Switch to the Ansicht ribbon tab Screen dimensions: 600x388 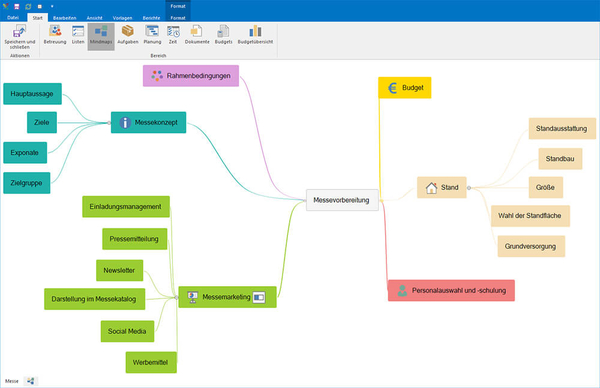click(95, 18)
